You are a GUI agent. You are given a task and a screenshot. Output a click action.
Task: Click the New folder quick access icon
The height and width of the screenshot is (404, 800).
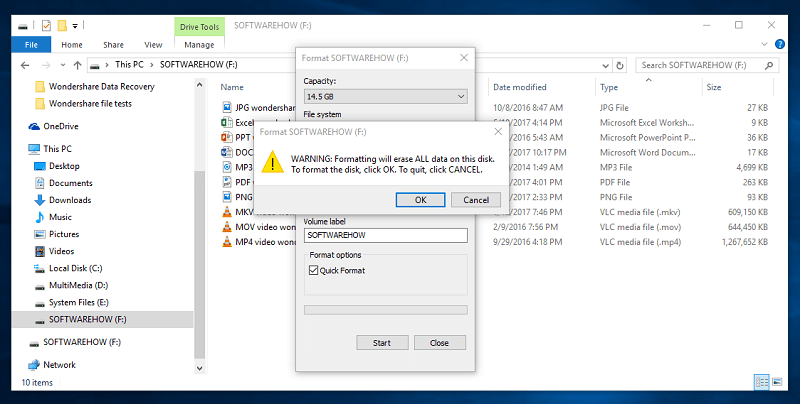(x=62, y=26)
